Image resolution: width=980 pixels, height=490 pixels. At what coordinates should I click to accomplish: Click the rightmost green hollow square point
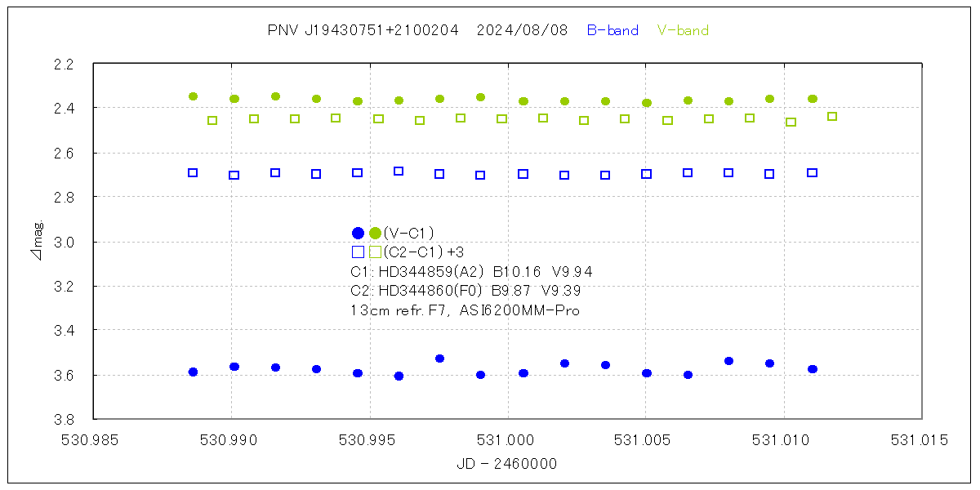pos(832,117)
